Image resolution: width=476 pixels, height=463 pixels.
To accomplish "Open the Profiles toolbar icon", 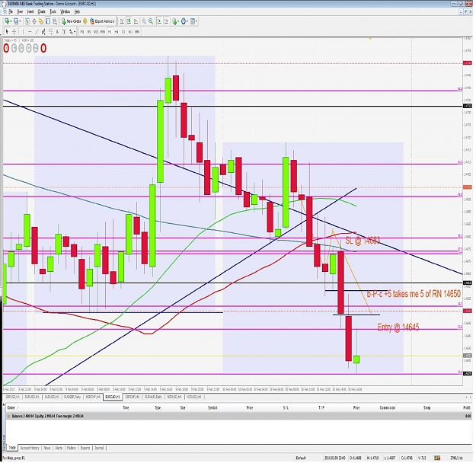I will click(16, 21).
